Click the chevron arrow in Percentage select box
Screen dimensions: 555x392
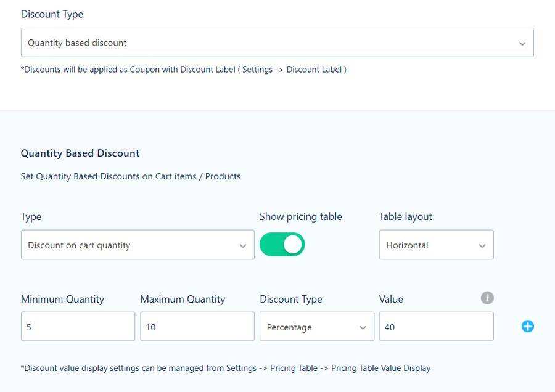click(363, 327)
